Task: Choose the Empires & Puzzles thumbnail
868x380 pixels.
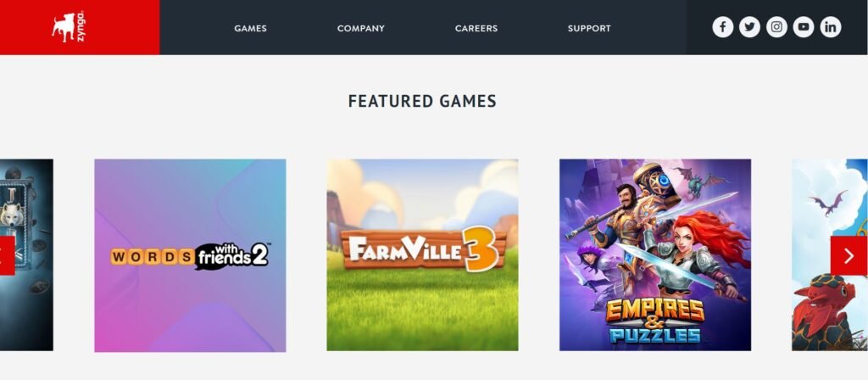Action: click(655, 255)
